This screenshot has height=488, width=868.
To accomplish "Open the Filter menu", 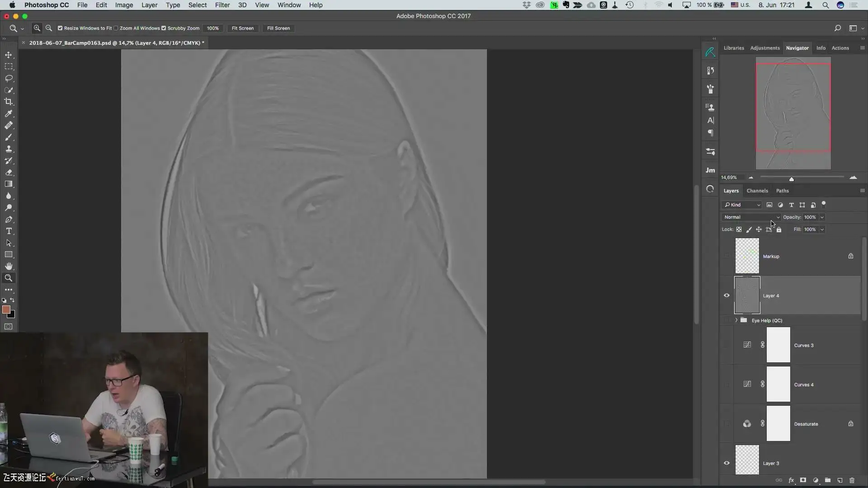I will point(222,5).
